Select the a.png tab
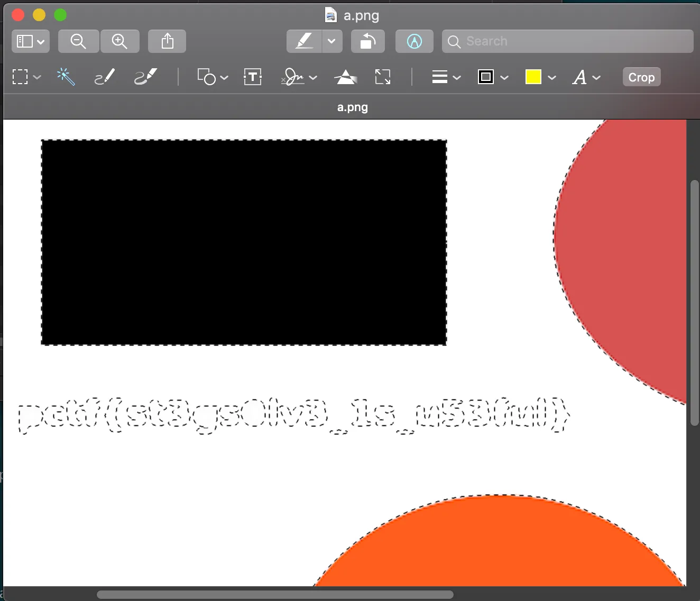The height and width of the screenshot is (601, 700). pyautogui.click(x=352, y=107)
